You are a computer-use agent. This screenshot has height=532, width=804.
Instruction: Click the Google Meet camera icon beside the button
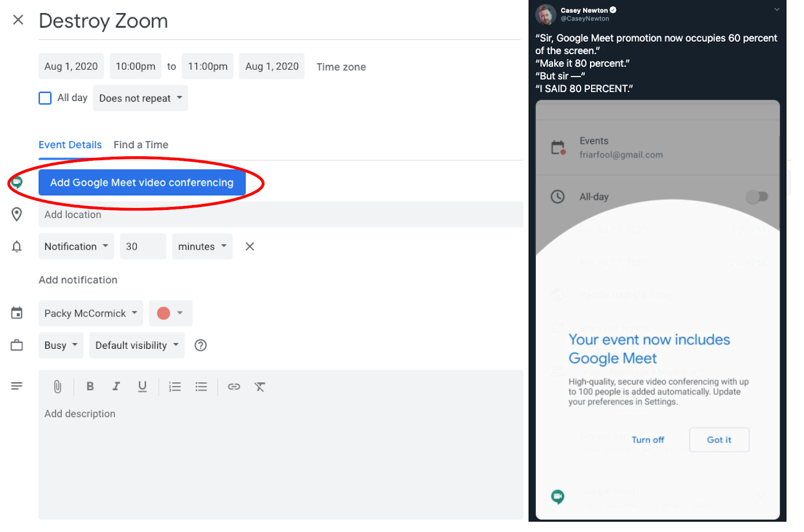point(17,182)
